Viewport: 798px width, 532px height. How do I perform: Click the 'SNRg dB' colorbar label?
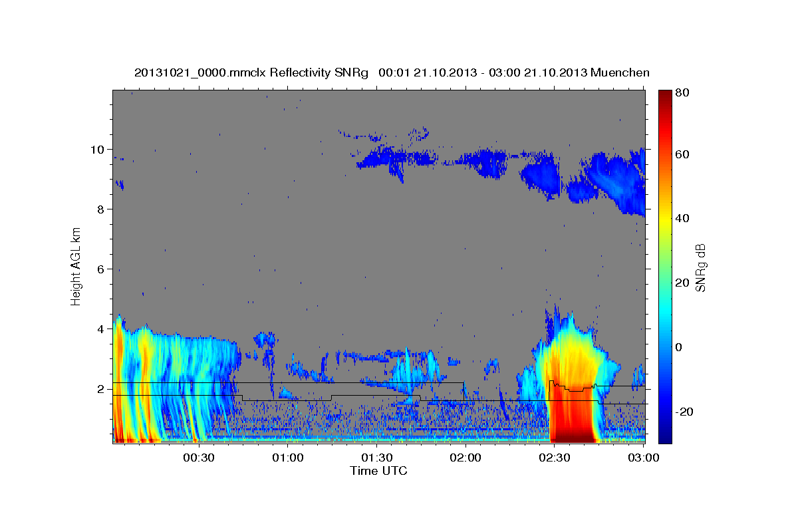point(700,267)
